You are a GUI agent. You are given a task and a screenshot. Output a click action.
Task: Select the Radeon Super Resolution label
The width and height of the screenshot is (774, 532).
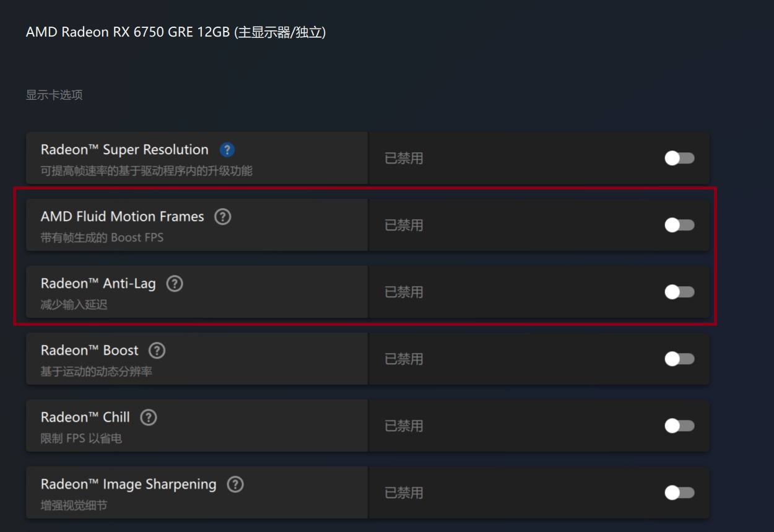pos(124,150)
